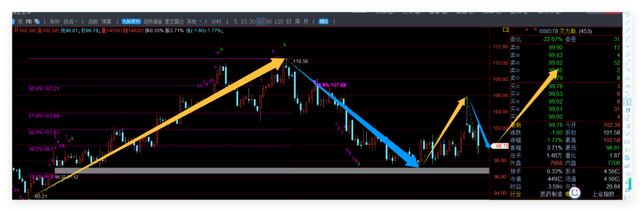Screen dimensions: 644x212
Task: Click the 市值 449亿 market cap
Action: (x=554, y=179)
